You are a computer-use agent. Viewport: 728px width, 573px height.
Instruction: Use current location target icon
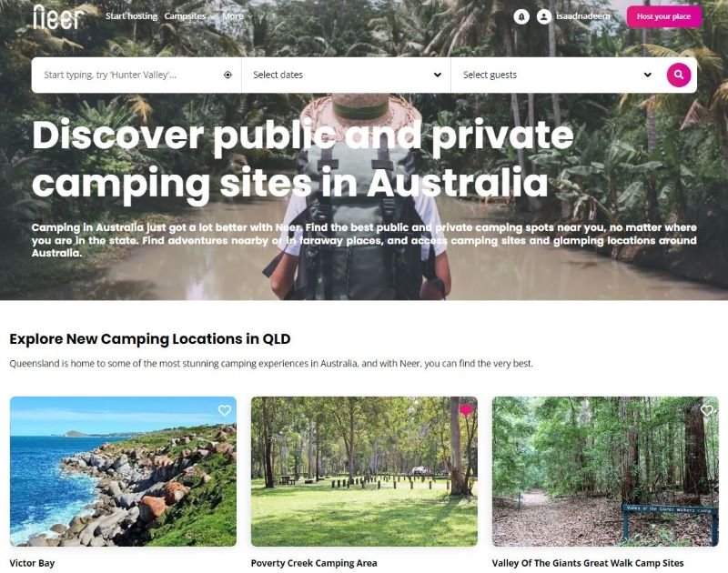pyautogui.click(x=227, y=75)
